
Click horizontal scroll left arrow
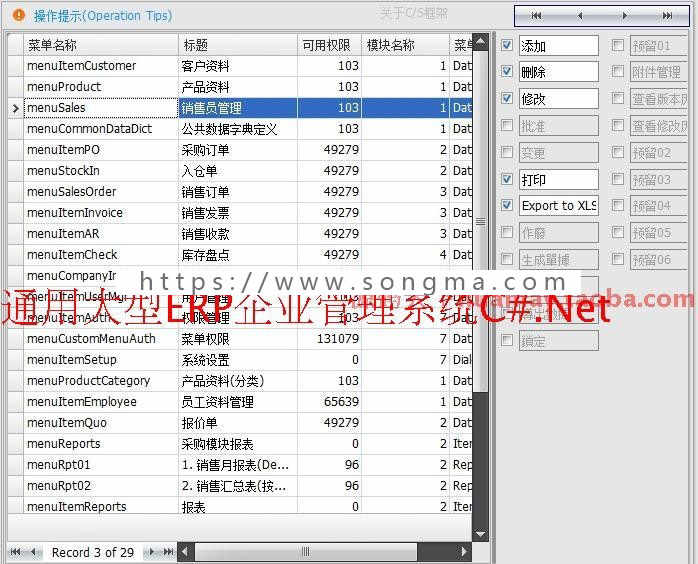click(185, 552)
